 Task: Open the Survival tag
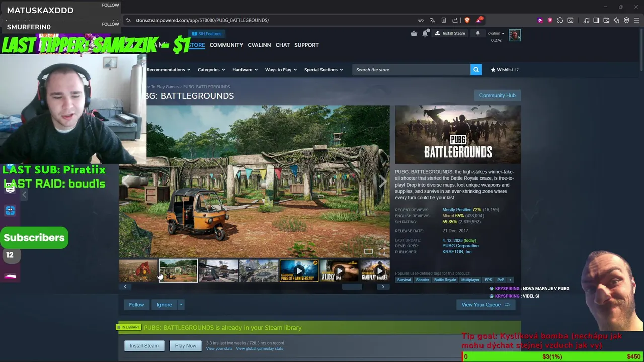(404, 280)
